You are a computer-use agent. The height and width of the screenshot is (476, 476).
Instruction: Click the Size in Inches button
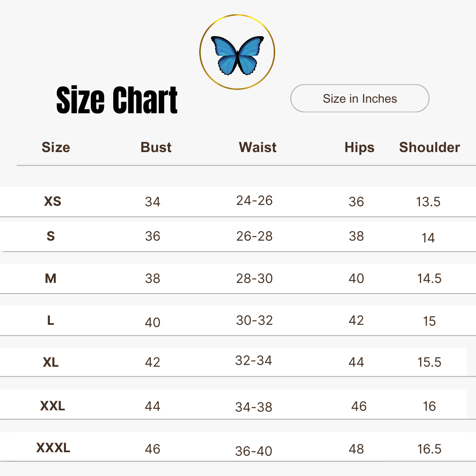click(360, 99)
